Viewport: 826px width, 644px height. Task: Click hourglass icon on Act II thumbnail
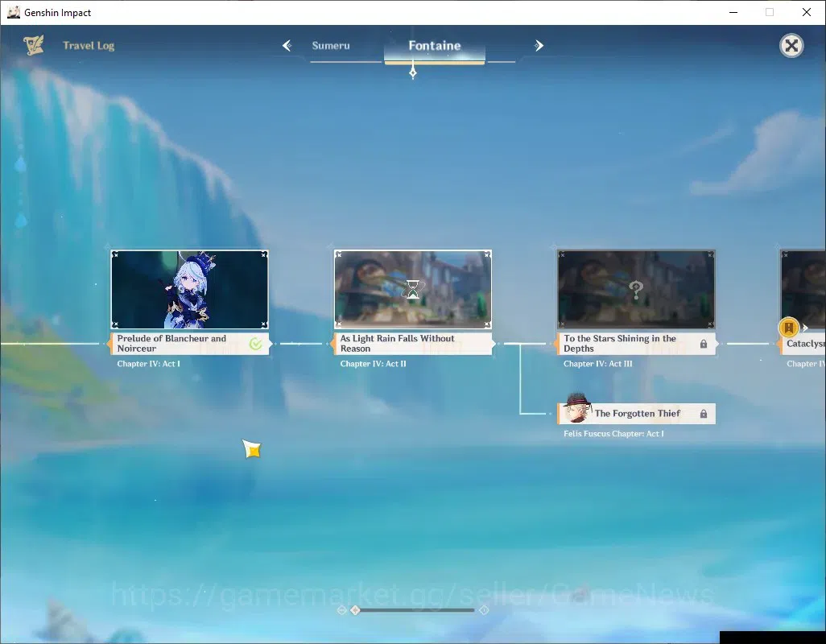[x=414, y=289]
